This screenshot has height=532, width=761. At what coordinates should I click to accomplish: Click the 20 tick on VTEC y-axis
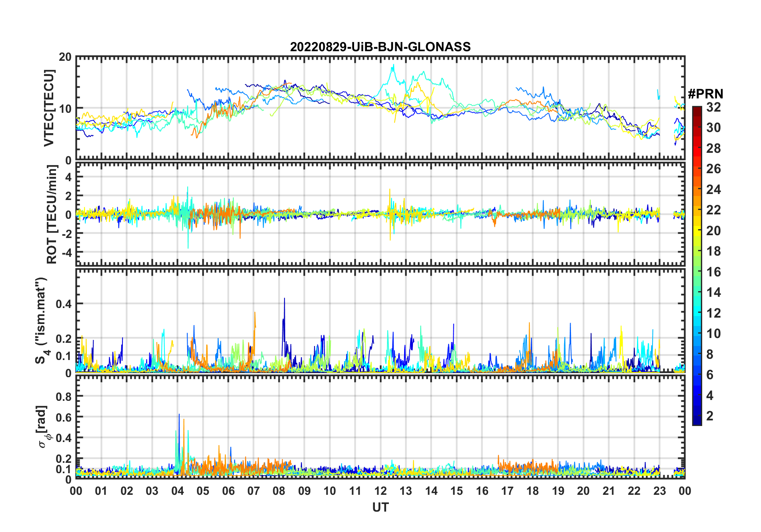65,57
